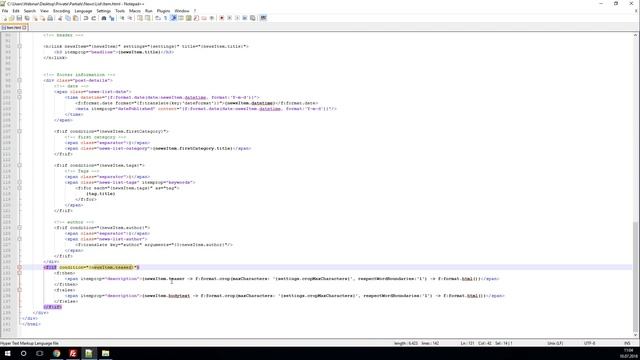
Task: Click the Save Recorded Macro icon
Action: point(253,18)
